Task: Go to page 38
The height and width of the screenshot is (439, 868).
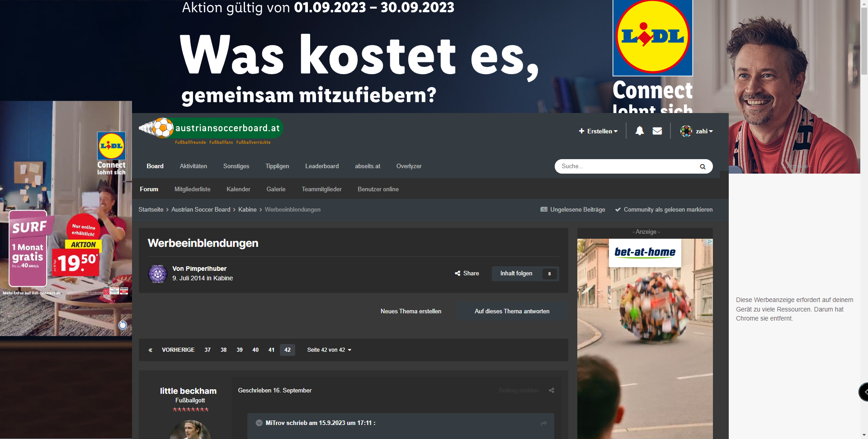Action: tap(223, 350)
